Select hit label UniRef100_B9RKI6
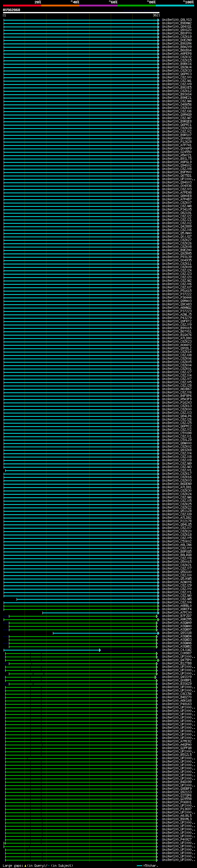 (x=177, y=64)
